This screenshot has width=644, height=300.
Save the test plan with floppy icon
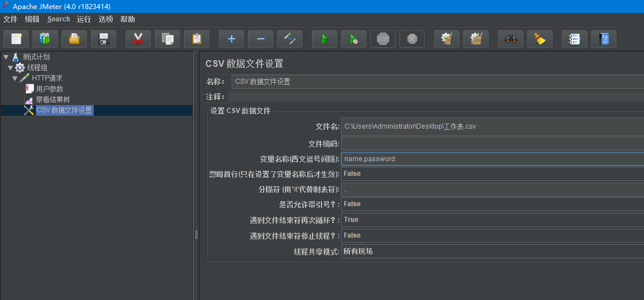click(x=103, y=39)
